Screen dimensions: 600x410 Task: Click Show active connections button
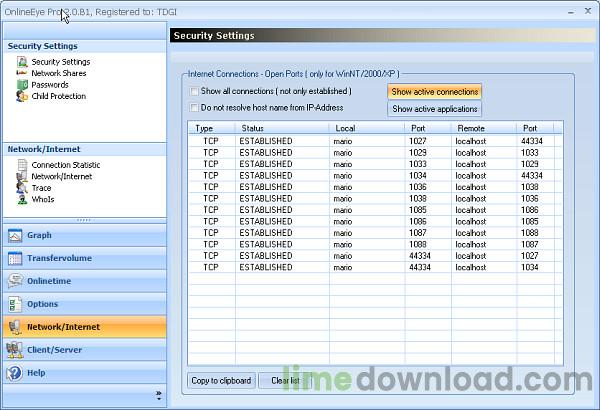pos(434,92)
